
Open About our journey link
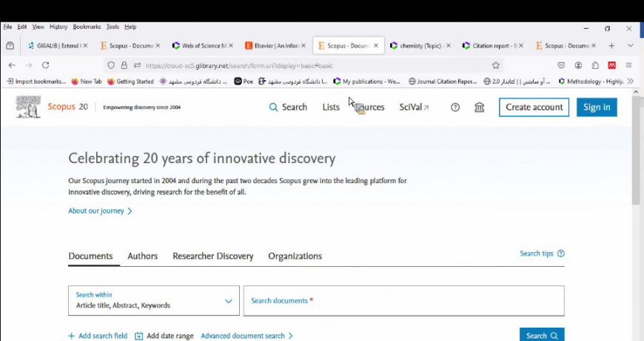coord(100,211)
